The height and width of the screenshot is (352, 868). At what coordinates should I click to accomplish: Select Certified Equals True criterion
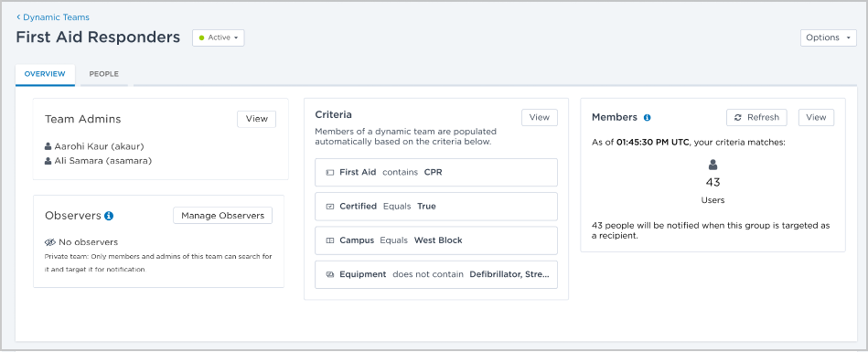tap(436, 207)
